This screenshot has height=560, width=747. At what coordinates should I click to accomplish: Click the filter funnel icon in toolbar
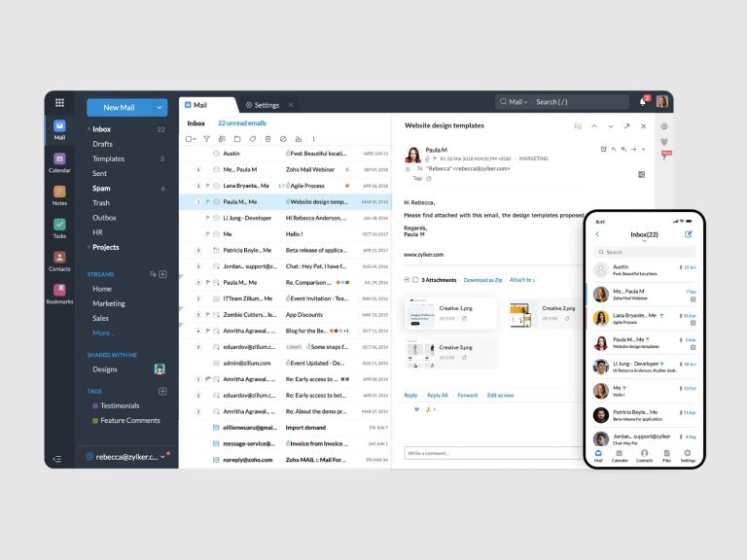(207, 139)
